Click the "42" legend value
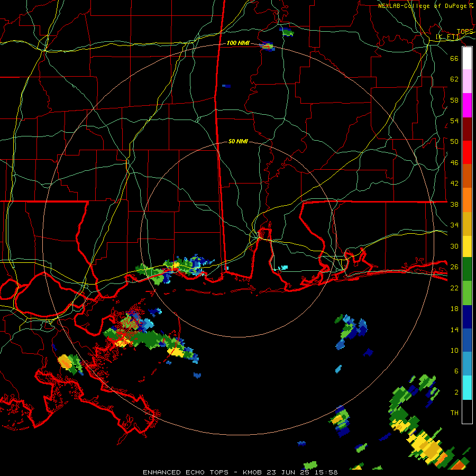This screenshot has height=476, width=476. click(x=454, y=184)
